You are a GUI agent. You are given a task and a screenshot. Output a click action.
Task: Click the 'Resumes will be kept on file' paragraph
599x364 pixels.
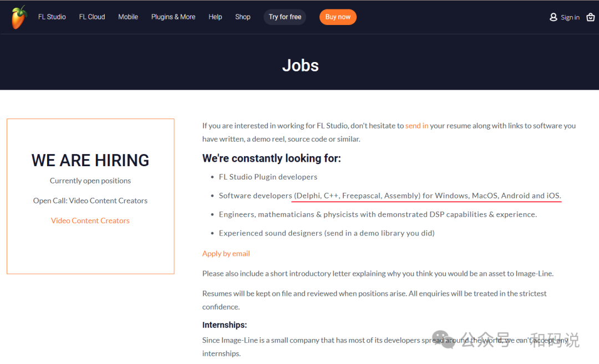click(x=374, y=300)
